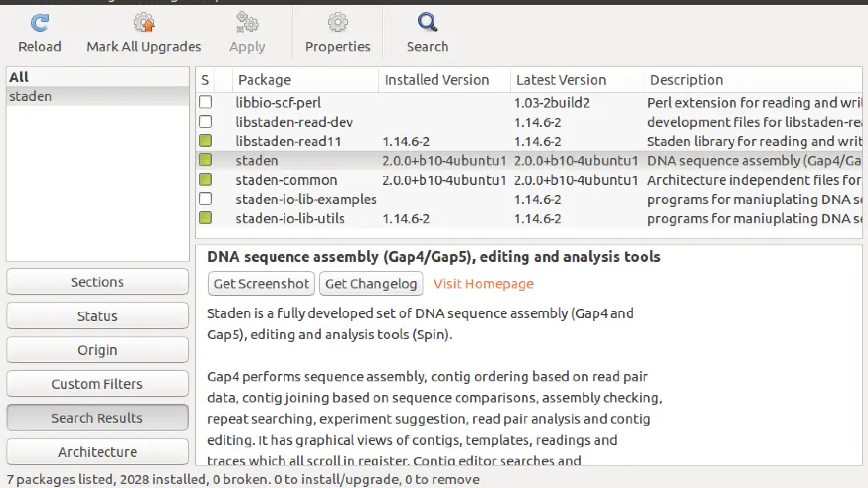The height and width of the screenshot is (488, 868).
Task: Select the staden-io-lib-examples package name
Action: (x=306, y=199)
